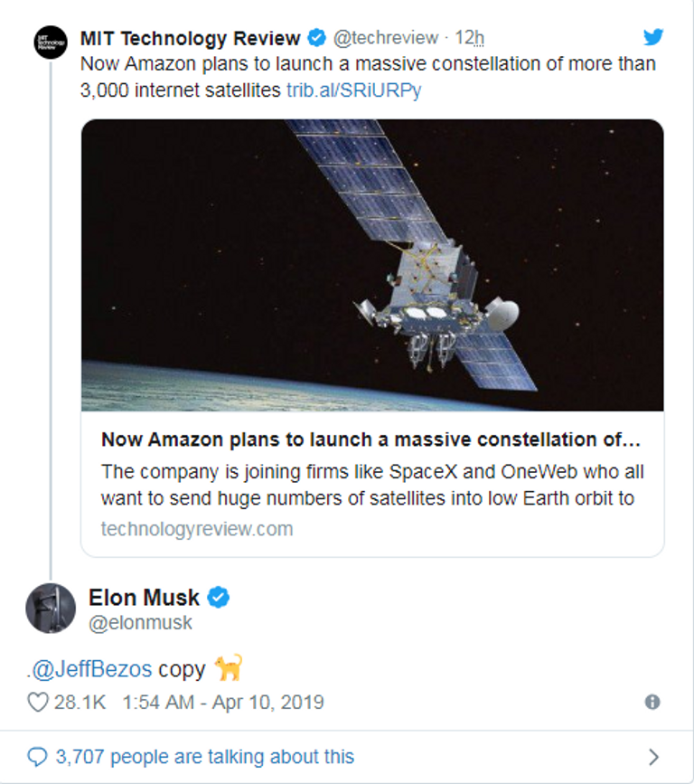This screenshot has height=784, width=694.
Task: Open the @techreview handle
Action: pos(386,38)
